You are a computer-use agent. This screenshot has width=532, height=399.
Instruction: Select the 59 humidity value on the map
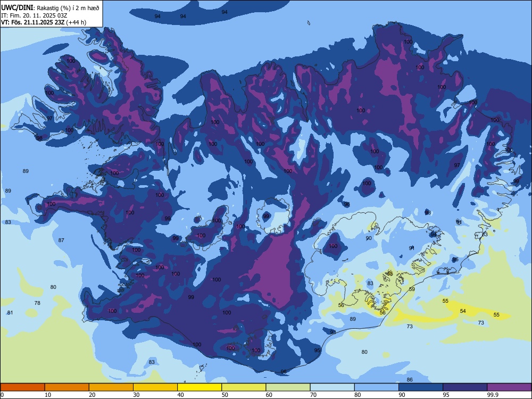[412, 289]
